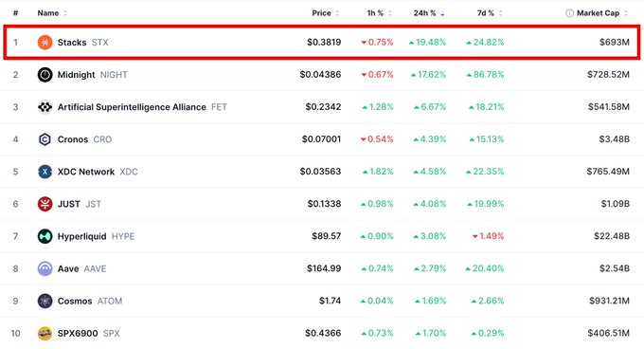Click the JUST price $0.1338
644x349 pixels.
[324, 204]
